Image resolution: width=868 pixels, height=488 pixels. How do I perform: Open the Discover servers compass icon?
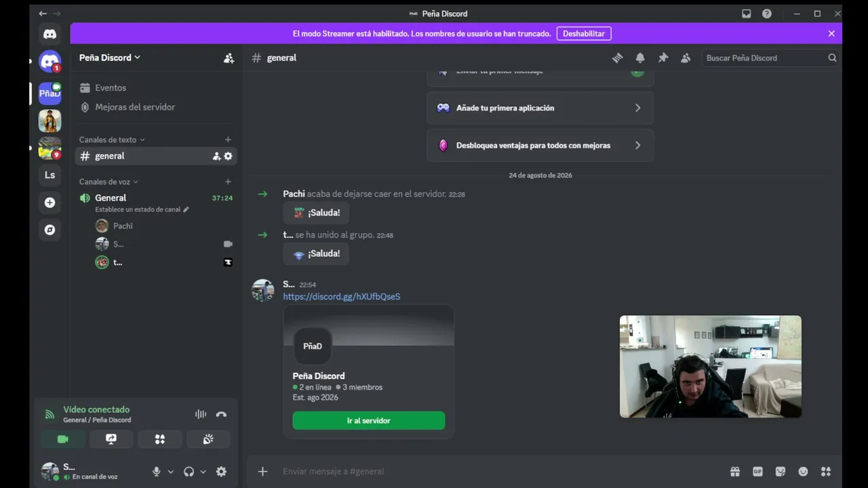click(x=50, y=230)
